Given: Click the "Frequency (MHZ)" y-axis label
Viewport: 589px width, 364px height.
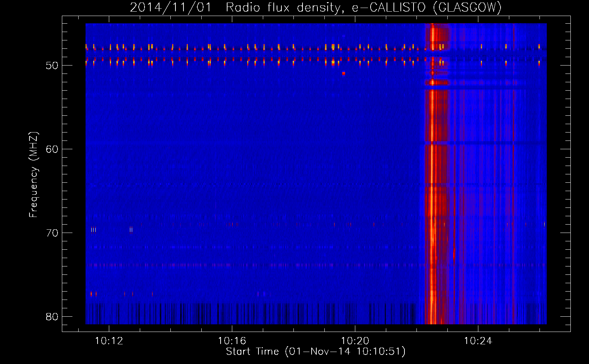Looking at the screenshot, I should click(x=33, y=175).
